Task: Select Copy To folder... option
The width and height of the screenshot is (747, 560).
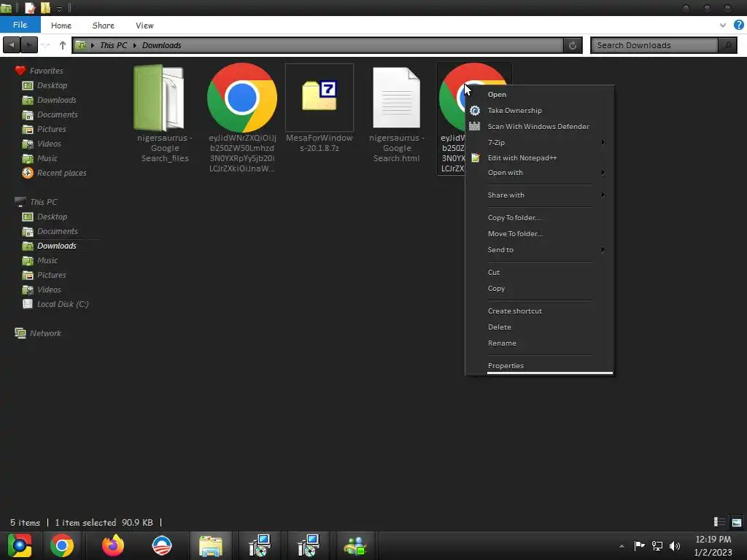Action: click(540, 217)
